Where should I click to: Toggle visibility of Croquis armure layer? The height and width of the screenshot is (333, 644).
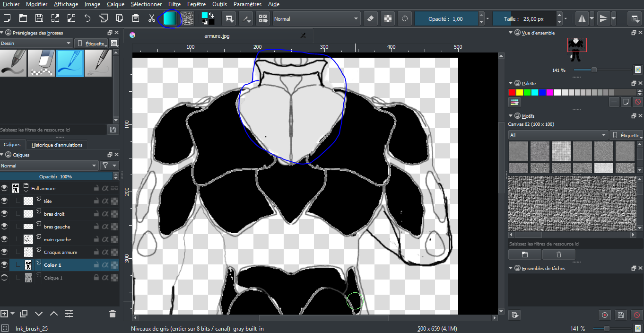pyautogui.click(x=5, y=252)
